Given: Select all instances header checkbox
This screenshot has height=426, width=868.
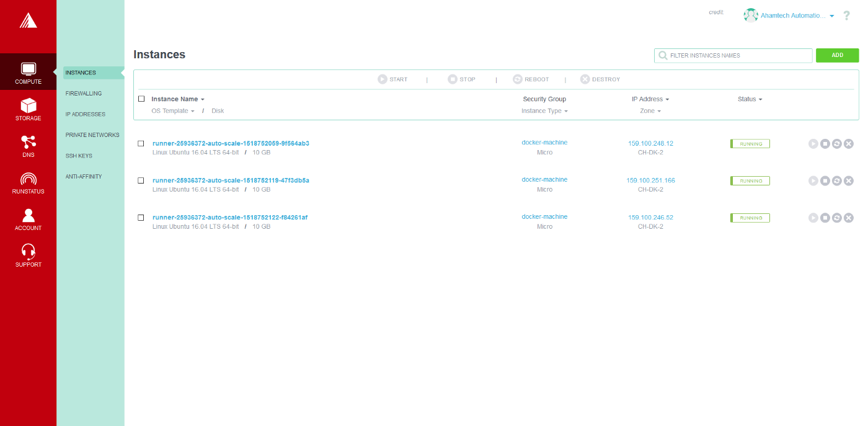Looking at the screenshot, I should [x=141, y=99].
